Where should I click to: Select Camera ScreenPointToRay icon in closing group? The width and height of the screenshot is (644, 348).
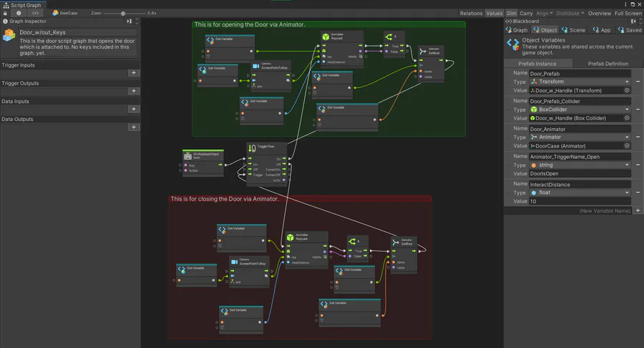point(234,262)
